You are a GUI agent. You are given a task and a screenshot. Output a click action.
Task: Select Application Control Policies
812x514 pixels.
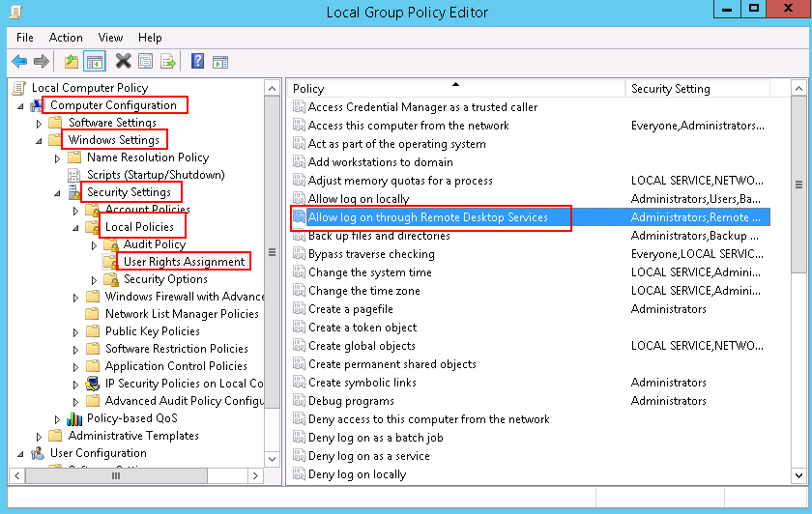click(176, 366)
